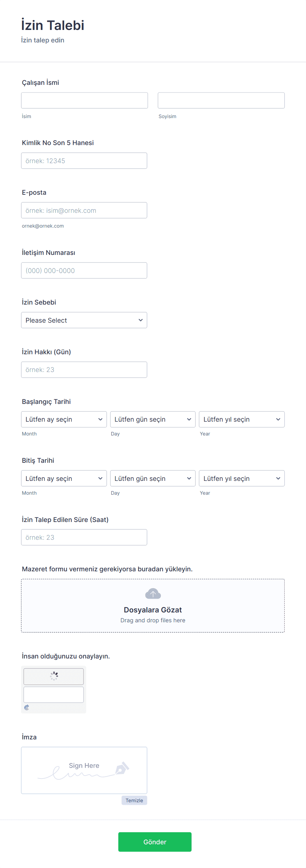Click Dosyalara Gözat to browse files
Screen dimensions: 306x868
coord(153,610)
